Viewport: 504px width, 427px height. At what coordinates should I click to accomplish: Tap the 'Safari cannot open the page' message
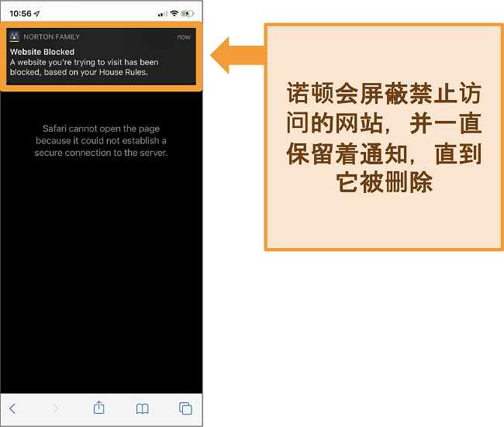(101, 140)
